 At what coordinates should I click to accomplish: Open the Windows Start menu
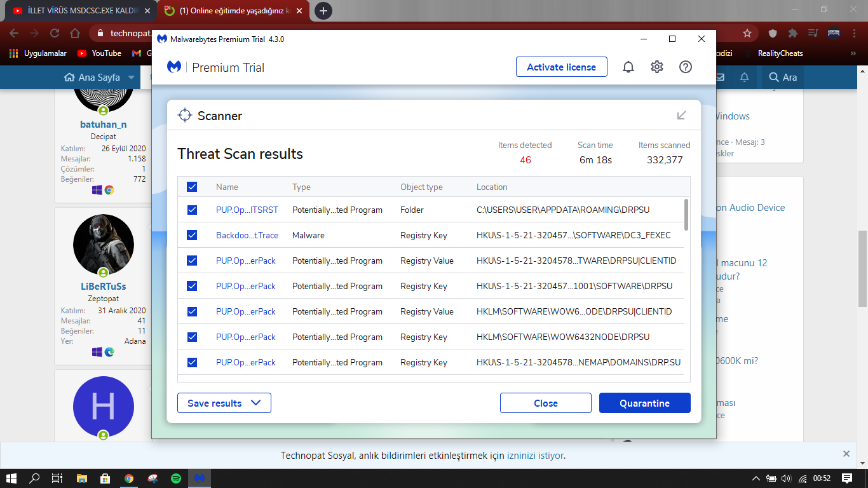[x=11, y=478]
